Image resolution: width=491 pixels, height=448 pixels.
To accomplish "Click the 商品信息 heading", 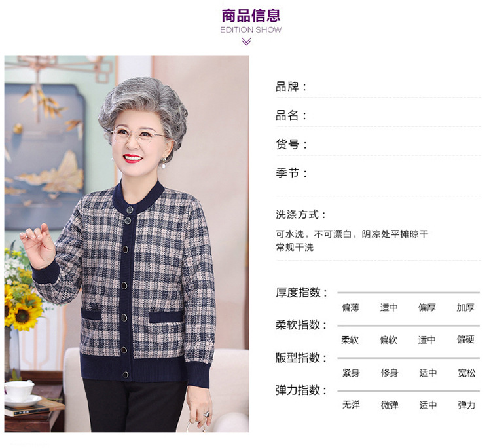I will tap(251, 15).
